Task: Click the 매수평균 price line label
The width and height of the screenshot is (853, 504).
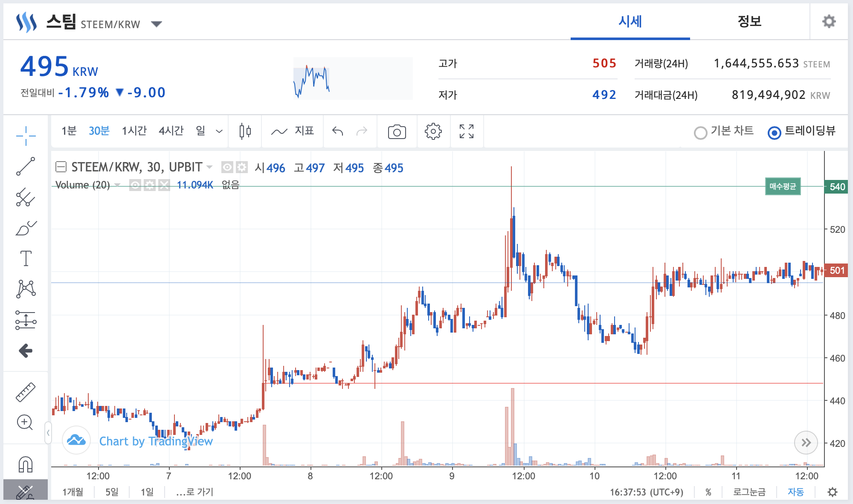Action: 783,186
